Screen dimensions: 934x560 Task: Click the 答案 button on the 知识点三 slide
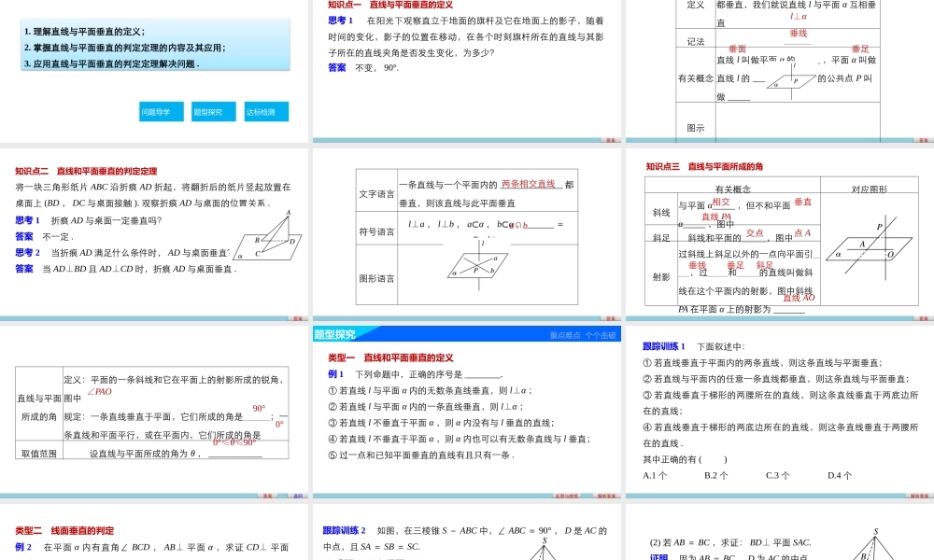coord(923,318)
